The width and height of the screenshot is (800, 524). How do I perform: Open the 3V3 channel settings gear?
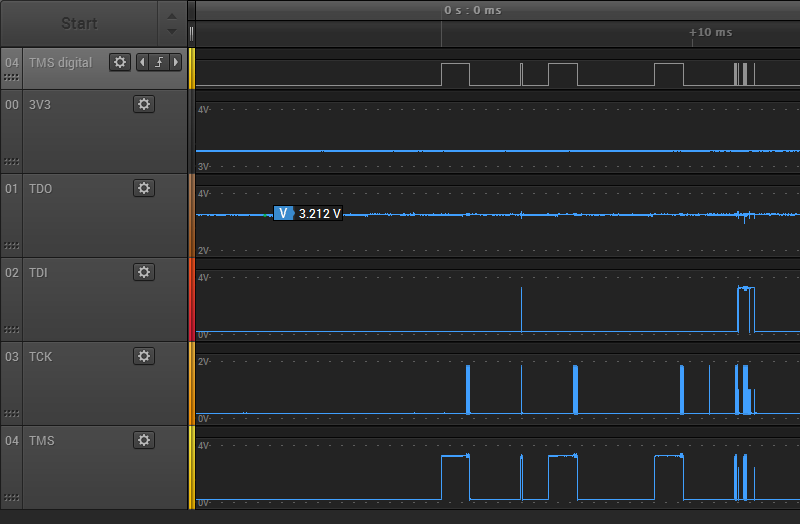[x=144, y=104]
